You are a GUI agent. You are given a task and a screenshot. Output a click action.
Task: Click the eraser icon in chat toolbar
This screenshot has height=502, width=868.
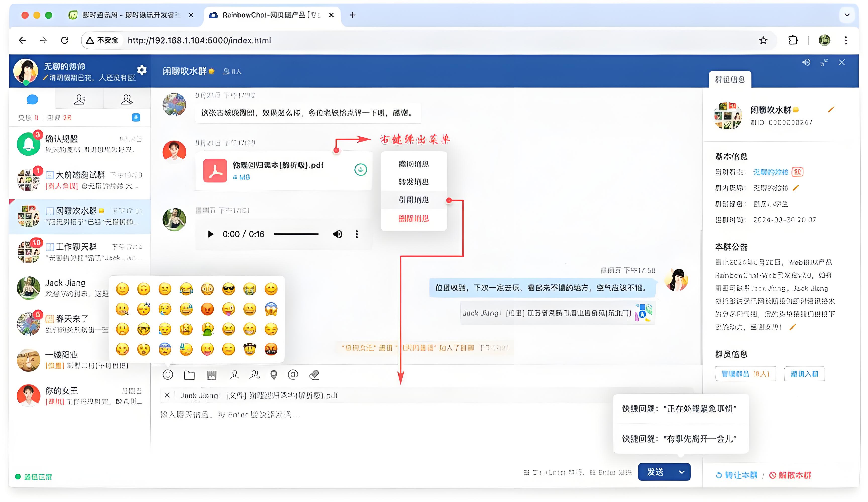[x=314, y=374]
